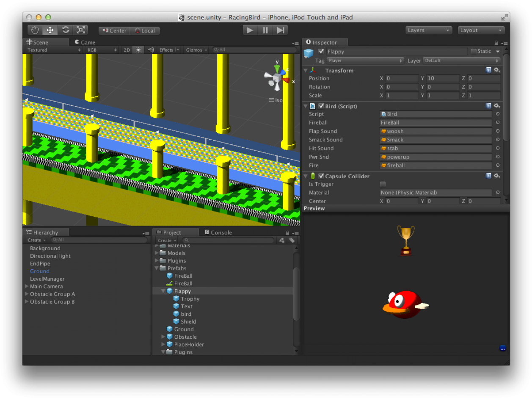
Task: Select the Rotate tool
Action: tap(65, 30)
